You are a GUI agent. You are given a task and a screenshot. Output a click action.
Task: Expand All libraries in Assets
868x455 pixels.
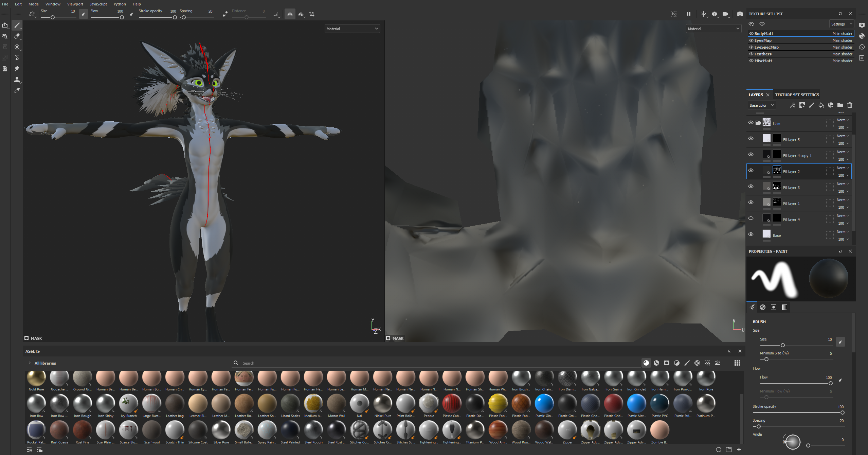pyautogui.click(x=30, y=363)
